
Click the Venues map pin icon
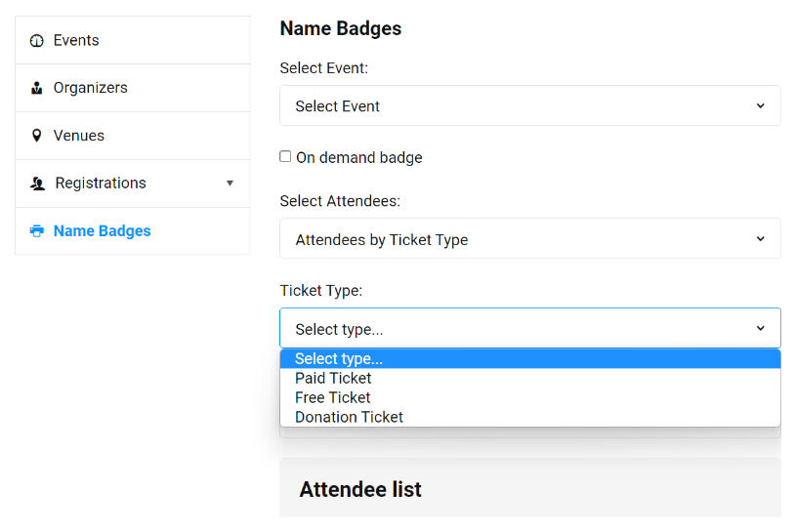click(x=36, y=136)
